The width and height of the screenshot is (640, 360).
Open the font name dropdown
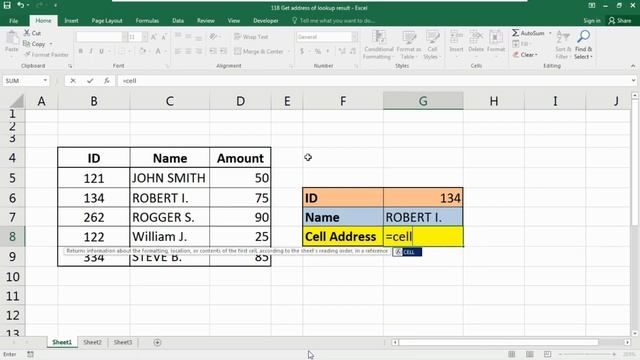(x=124, y=37)
